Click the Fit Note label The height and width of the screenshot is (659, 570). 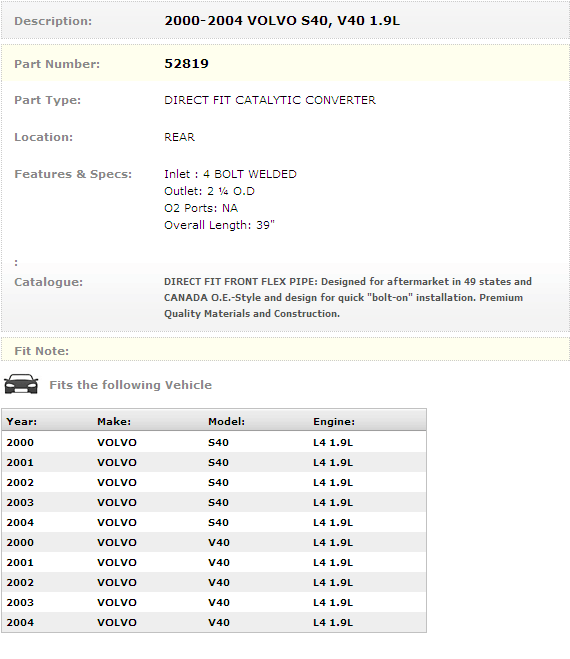click(x=42, y=351)
